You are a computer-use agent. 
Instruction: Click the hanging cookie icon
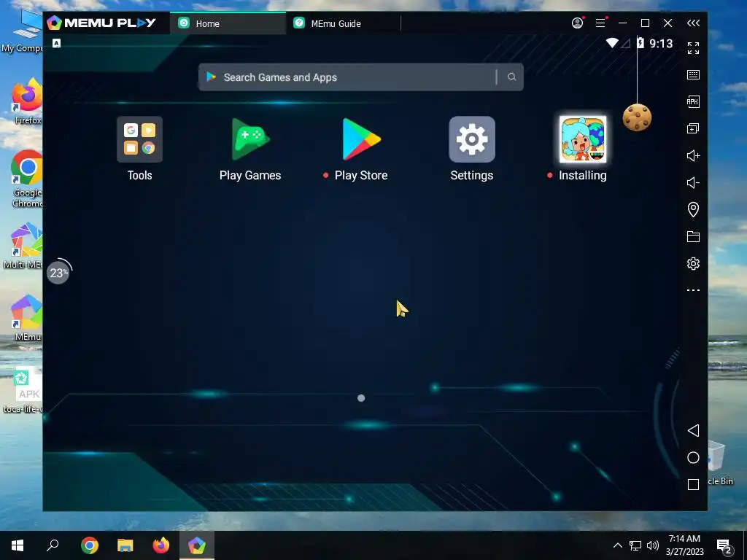coord(637,117)
